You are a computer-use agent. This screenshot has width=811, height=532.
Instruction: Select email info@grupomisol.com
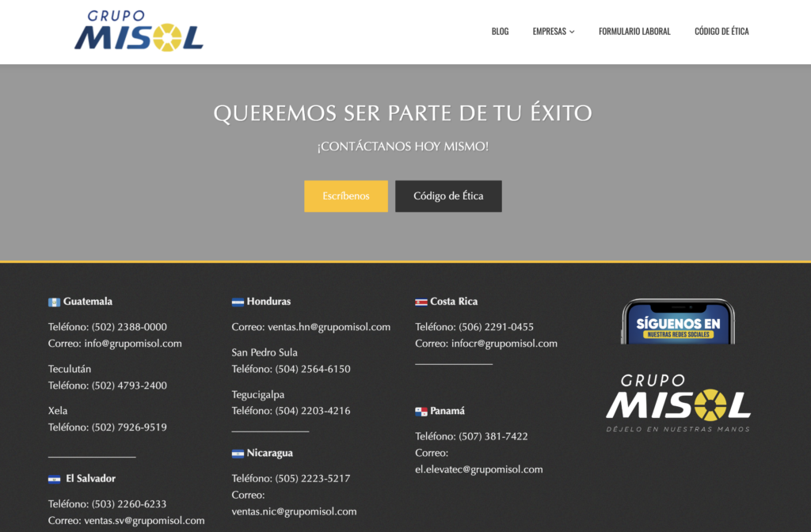pos(133,344)
